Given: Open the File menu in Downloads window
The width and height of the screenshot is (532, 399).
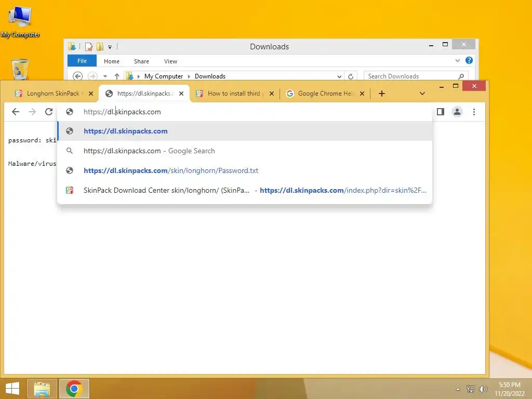Looking at the screenshot, I should pyautogui.click(x=82, y=61).
